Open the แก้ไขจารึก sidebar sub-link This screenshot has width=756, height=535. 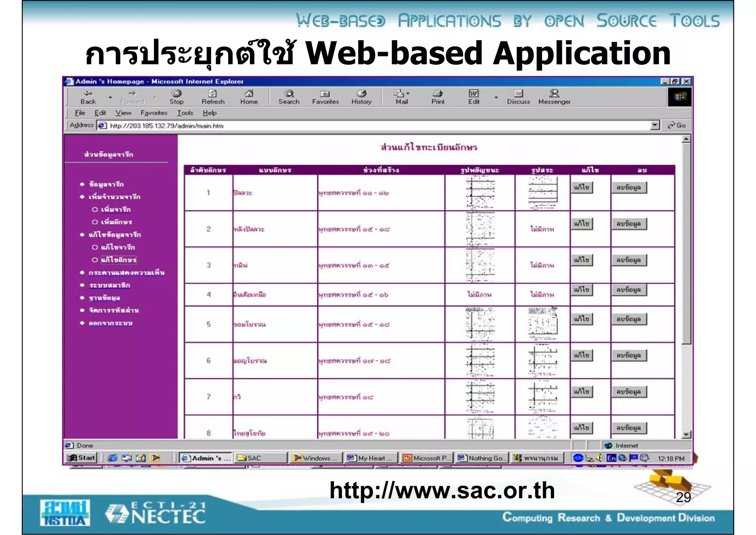click(x=118, y=247)
